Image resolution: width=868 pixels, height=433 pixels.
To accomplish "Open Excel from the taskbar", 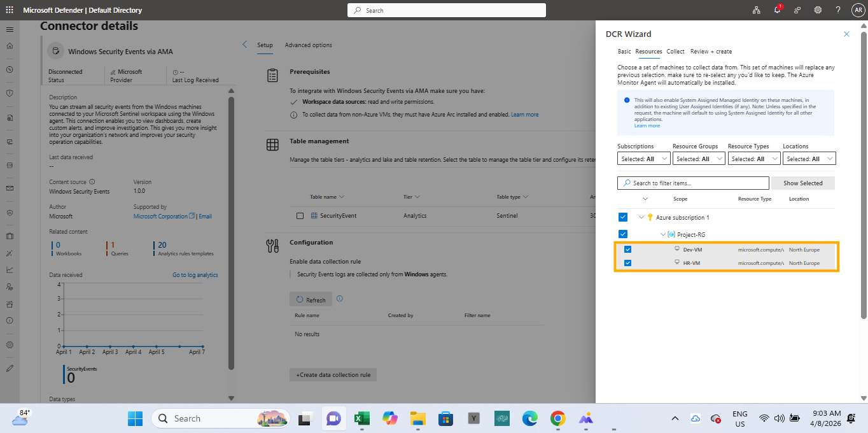I will pyautogui.click(x=362, y=418).
